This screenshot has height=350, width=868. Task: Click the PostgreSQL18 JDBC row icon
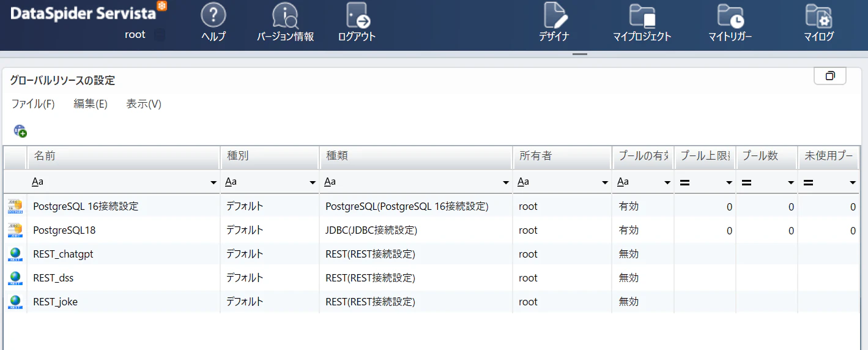coord(15,230)
